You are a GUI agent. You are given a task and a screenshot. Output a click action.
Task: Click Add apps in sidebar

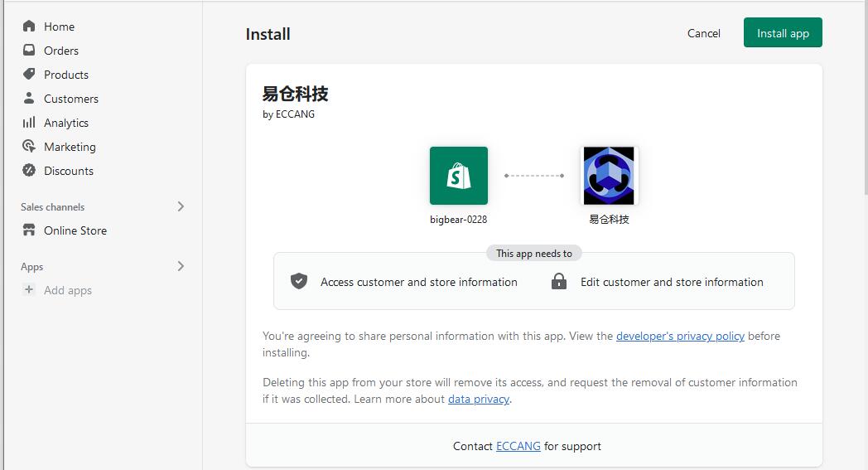68,290
